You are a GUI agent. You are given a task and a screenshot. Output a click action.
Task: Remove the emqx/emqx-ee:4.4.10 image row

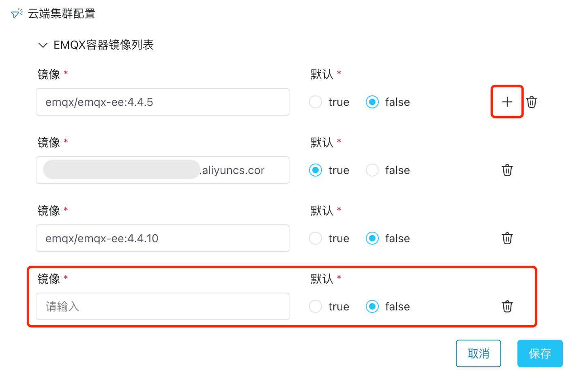507,238
